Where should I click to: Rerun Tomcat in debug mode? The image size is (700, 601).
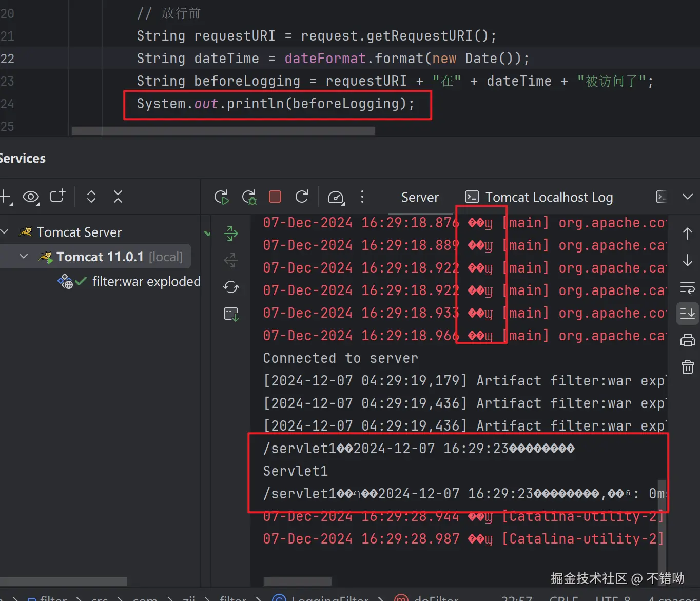[249, 197]
